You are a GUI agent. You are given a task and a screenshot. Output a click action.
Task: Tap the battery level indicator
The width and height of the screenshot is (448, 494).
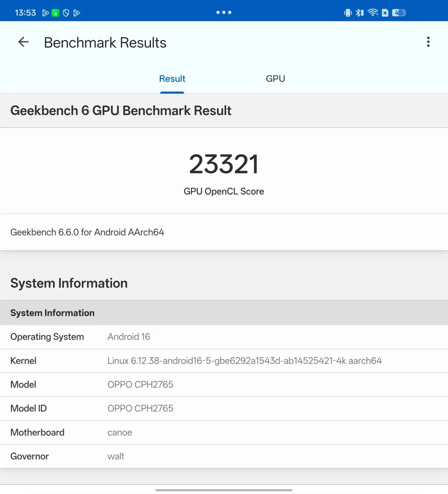[399, 13]
